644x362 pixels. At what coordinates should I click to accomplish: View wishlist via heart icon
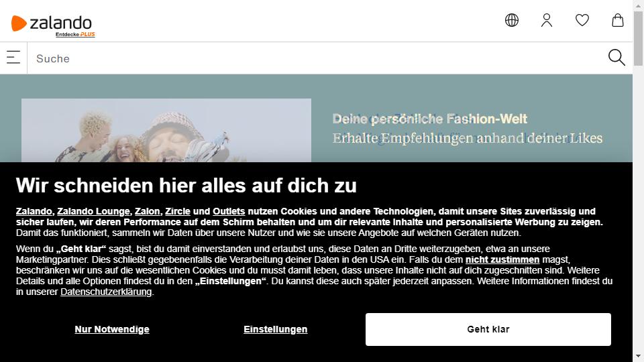point(582,20)
